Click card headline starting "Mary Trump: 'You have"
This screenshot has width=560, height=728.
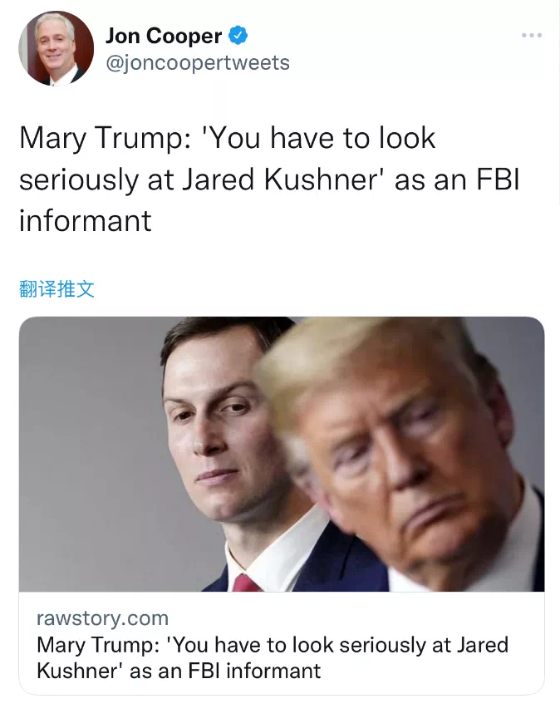coord(273,645)
